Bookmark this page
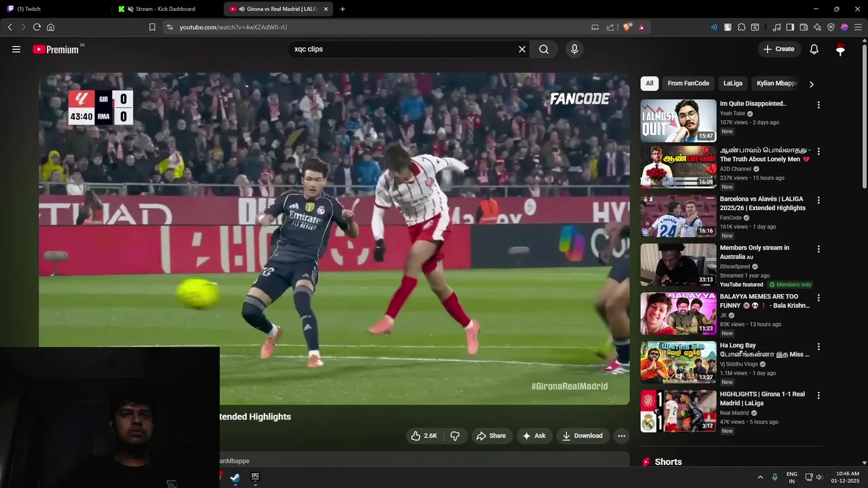The image size is (868, 488). [152, 27]
